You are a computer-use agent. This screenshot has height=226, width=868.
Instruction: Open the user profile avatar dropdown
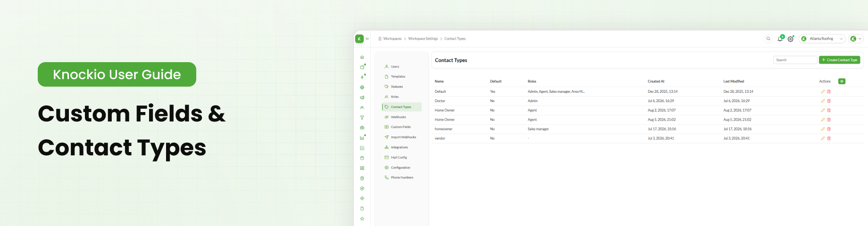click(856, 39)
